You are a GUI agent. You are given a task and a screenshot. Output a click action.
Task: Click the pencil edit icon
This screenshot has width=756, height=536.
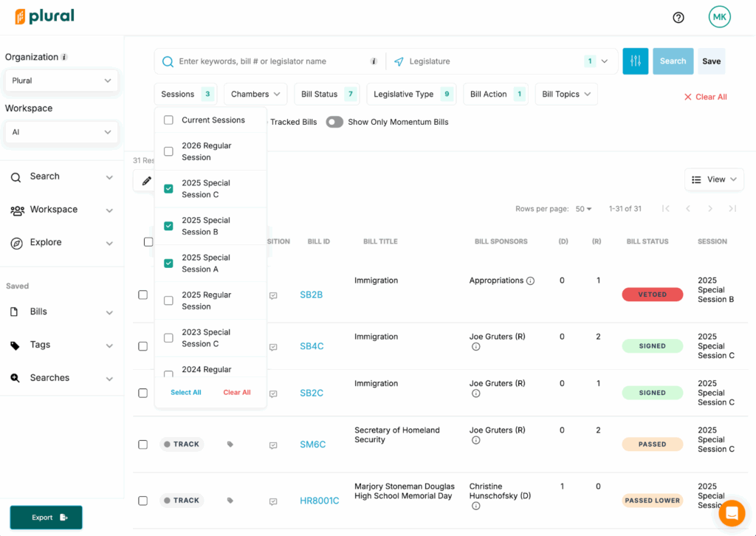[146, 181]
